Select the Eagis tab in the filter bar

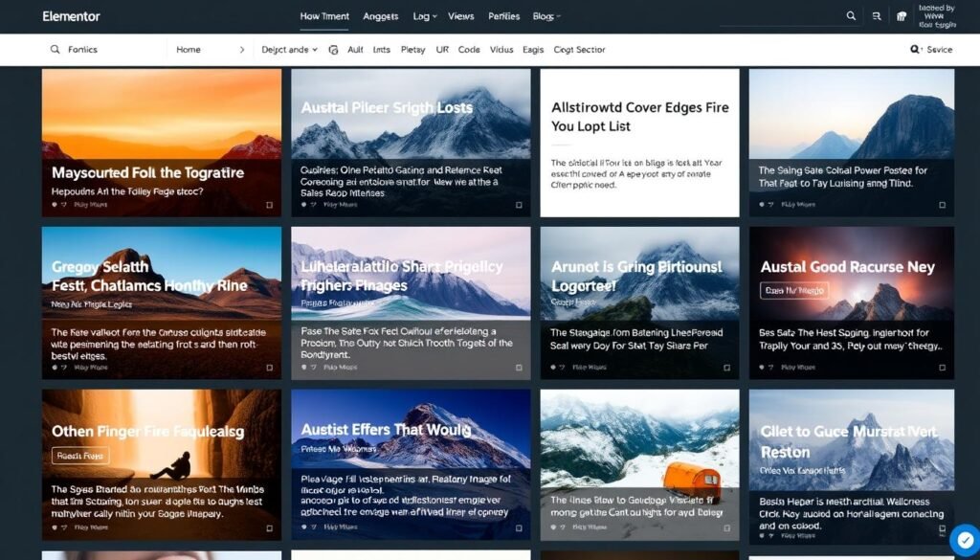tap(533, 50)
